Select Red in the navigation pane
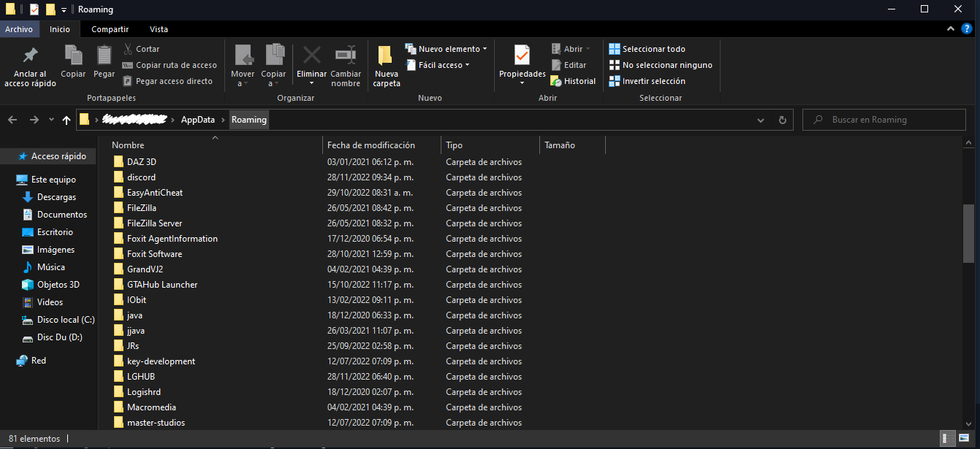The width and height of the screenshot is (980, 449). click(39, 361)
